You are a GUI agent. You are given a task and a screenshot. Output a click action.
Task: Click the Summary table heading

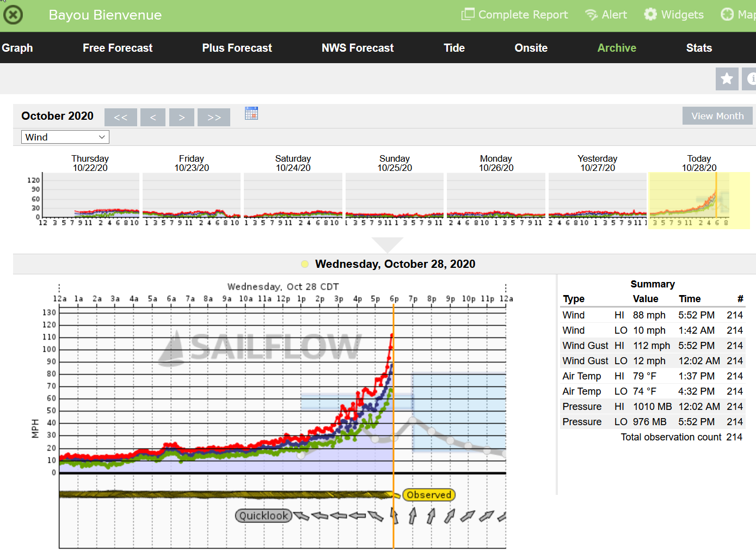(x=653, y=284)
